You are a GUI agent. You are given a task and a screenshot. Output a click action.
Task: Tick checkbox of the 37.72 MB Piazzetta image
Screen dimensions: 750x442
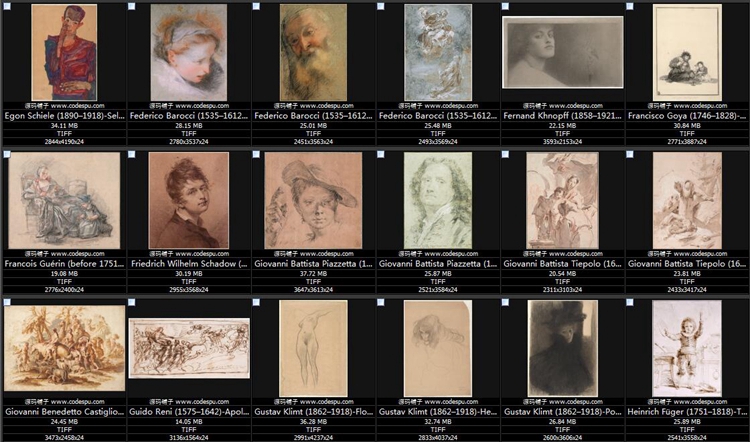[x=256, y=154]
